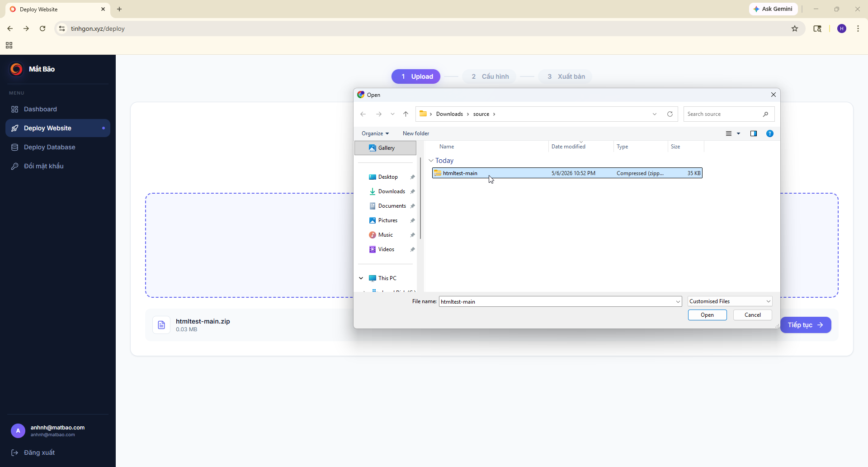Click the Chrome three-dot menu icon
Image resolution: width=868 pixels, height=467 pixels.
point(858,29)
